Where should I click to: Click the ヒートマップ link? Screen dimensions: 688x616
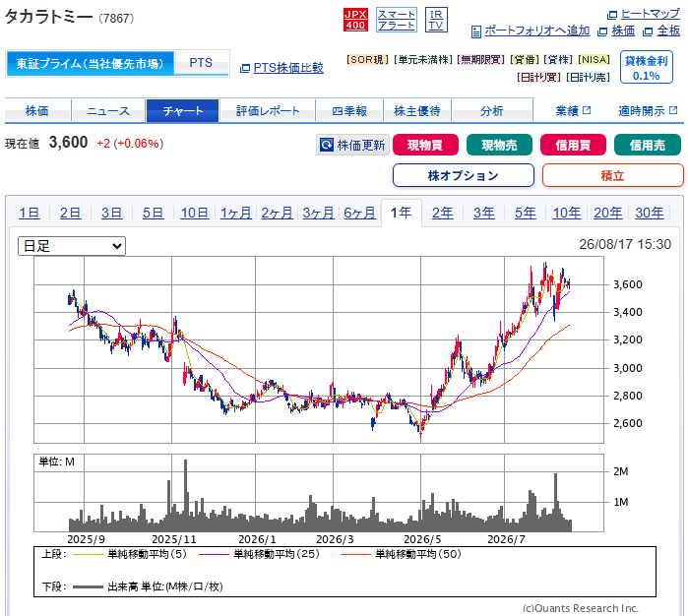[651, 14]
